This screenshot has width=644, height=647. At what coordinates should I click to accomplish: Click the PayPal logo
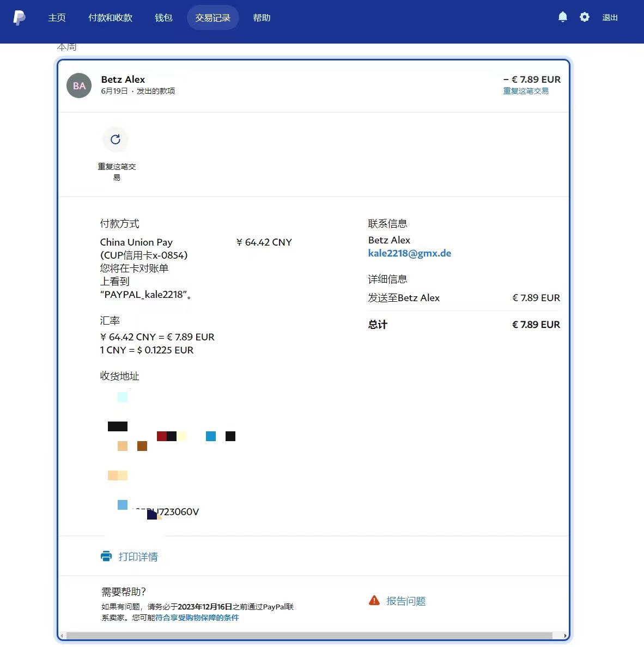pos(19,17)
